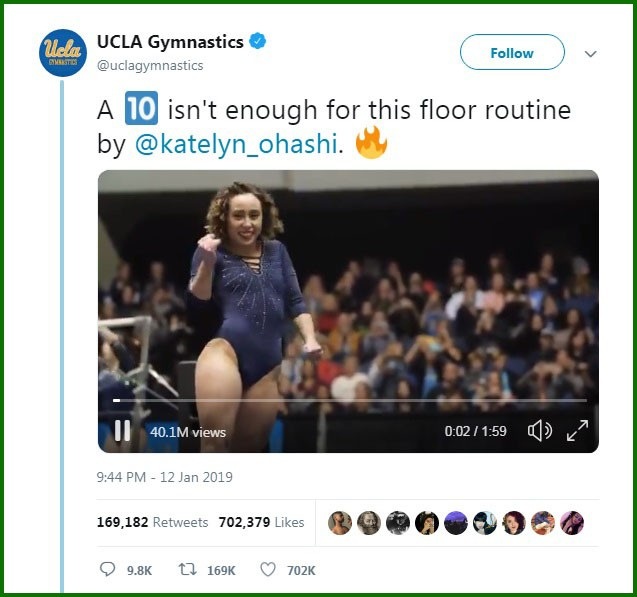This screenshot has width=637, height=597.
Task: Mute the video volume
Action: [x=540, y=431]
